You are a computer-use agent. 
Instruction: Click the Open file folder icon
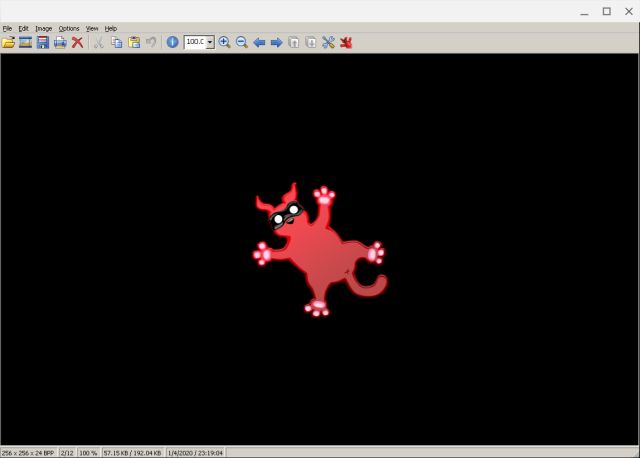point(9,42)
